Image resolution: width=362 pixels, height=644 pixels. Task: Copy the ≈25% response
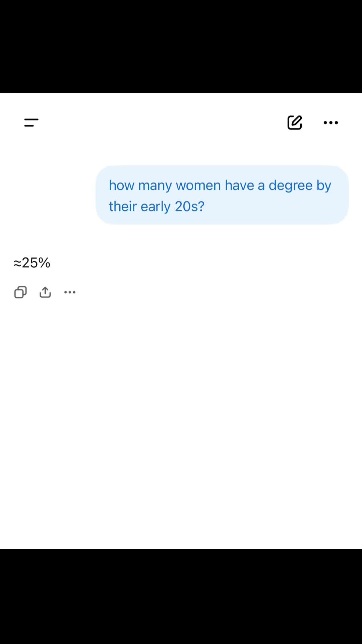pyautogui.click(x=20, y=292)
